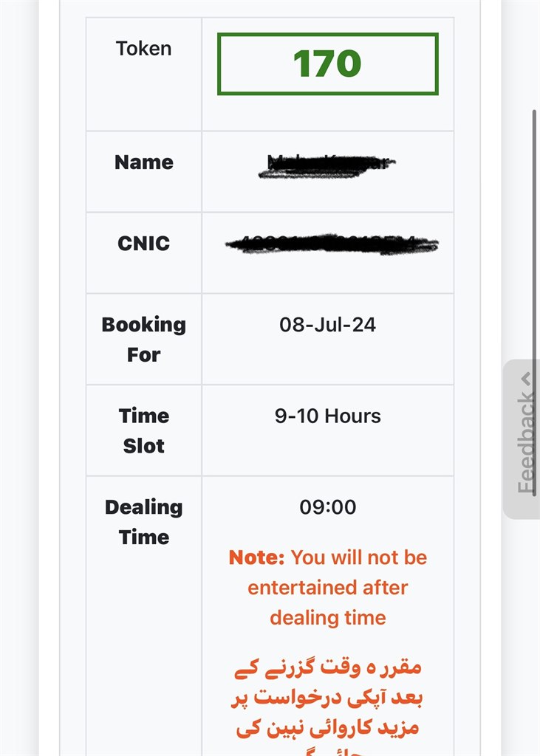Select the booking date 08-Jul-24
The image size is (540, 756).
click(x=327, y=325)
